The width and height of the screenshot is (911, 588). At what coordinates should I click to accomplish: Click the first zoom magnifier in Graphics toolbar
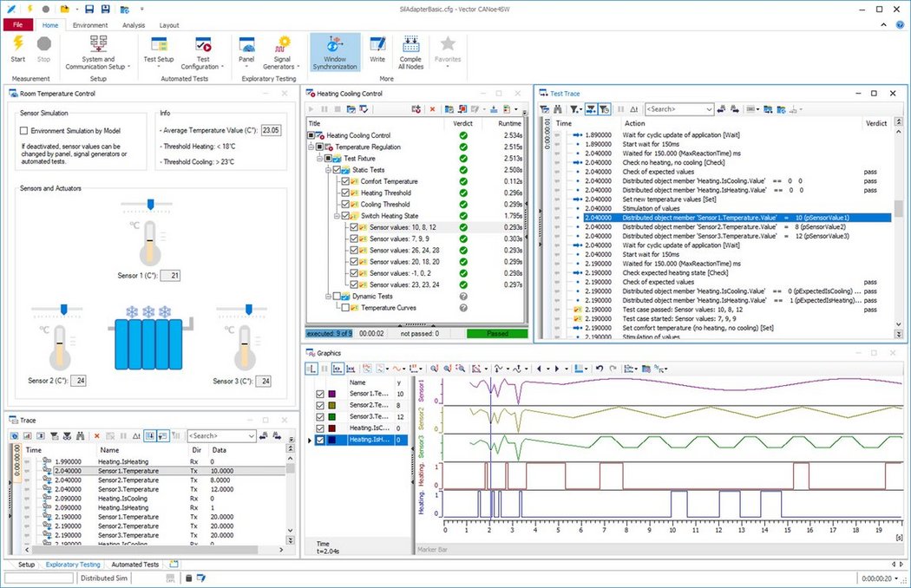434,369
